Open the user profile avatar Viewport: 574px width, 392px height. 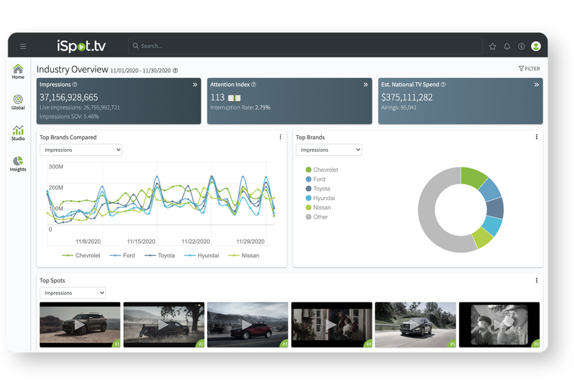tap(536, 46)
